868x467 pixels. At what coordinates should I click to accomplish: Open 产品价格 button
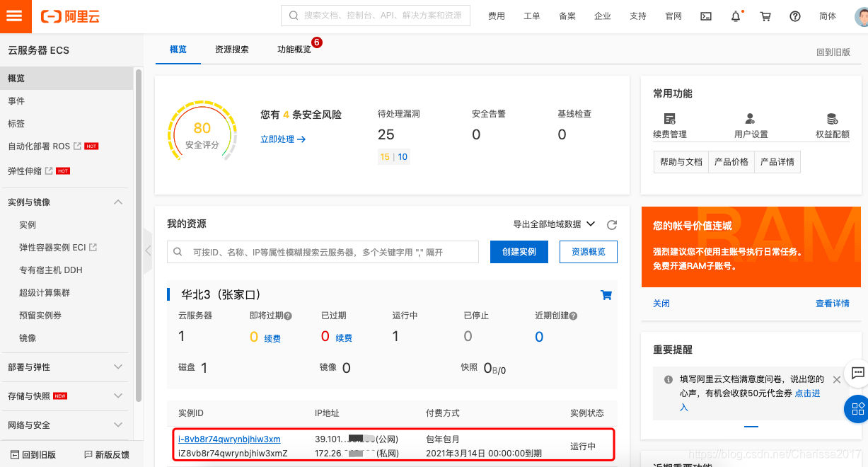pos(731,162)
